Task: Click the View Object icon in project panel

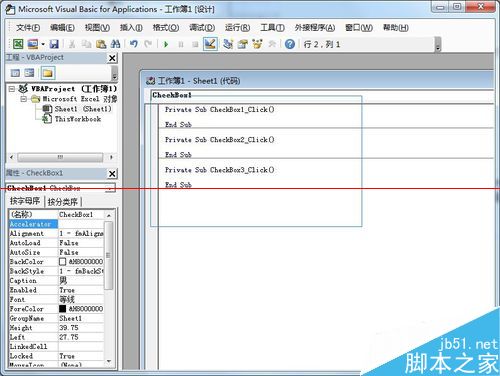Action: [x=29, y=73]
